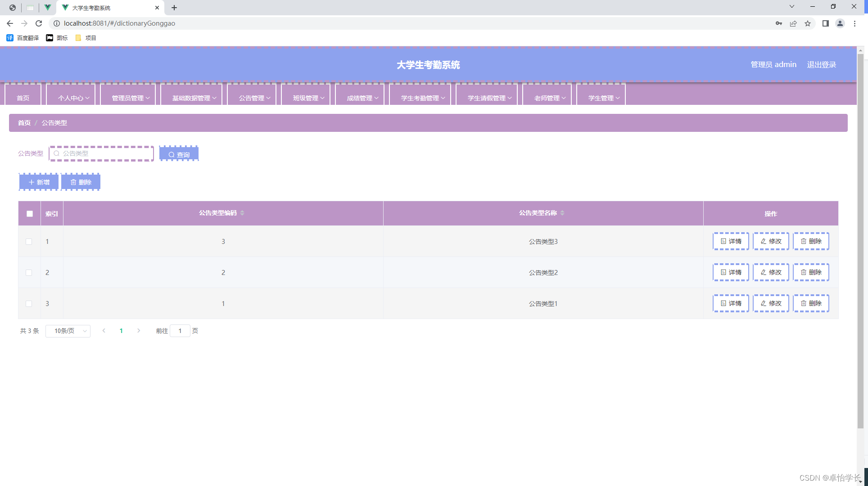Bookmark page with star icon
The width and height of the screenshot is (868, 486).
(808, 23)
